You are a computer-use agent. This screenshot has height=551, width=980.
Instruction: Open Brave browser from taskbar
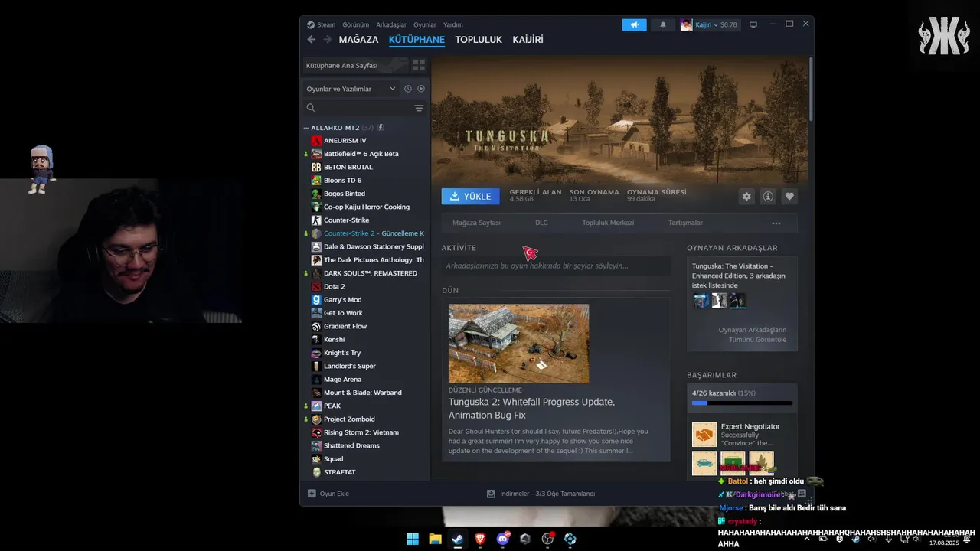coord(480,539)
